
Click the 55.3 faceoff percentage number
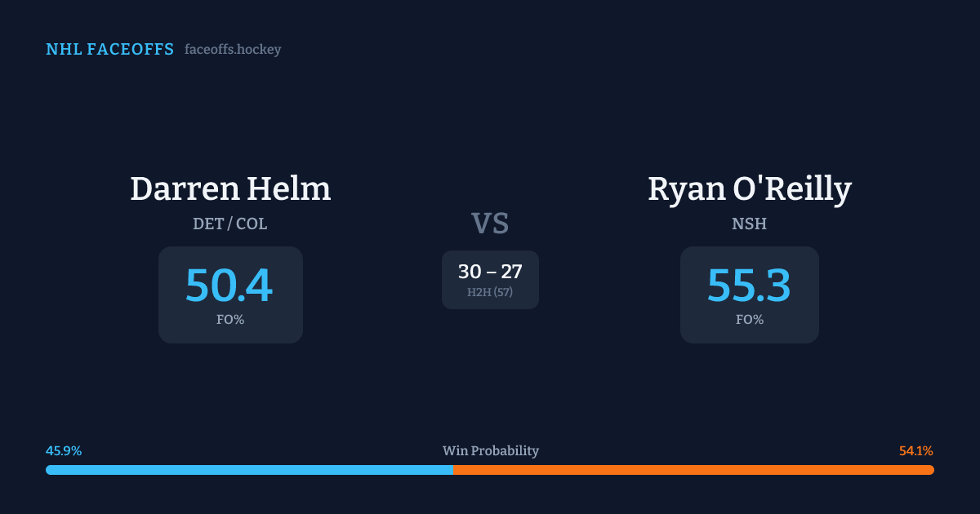[x=749, y=286]
